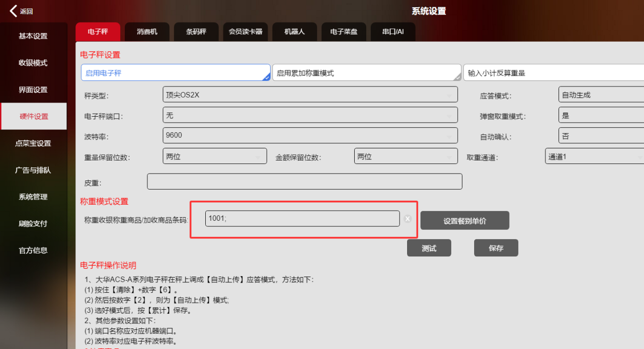Viewport: 644px width, 349px height.
Task: Go to the 串口/AI tab
Action: click(392, 32)
